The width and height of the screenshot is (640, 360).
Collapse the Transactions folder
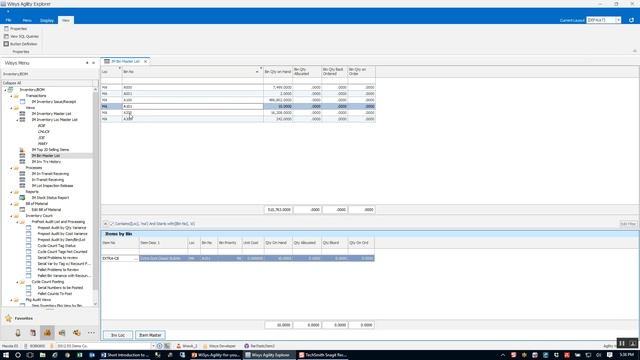tap(11, 96)
